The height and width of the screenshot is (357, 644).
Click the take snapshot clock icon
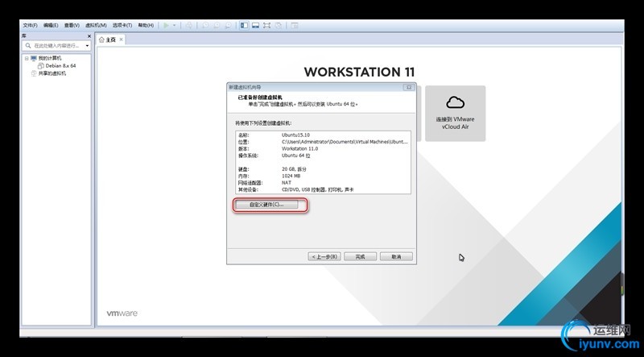coord(205,26)
